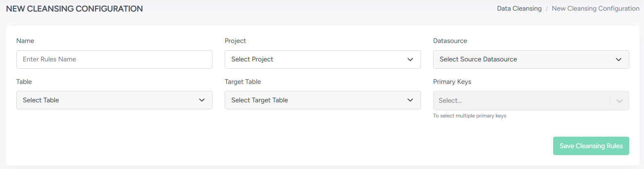
Task: Click the chevron arrow in Datasource dropdown
Action: click(x=619, y=59)
